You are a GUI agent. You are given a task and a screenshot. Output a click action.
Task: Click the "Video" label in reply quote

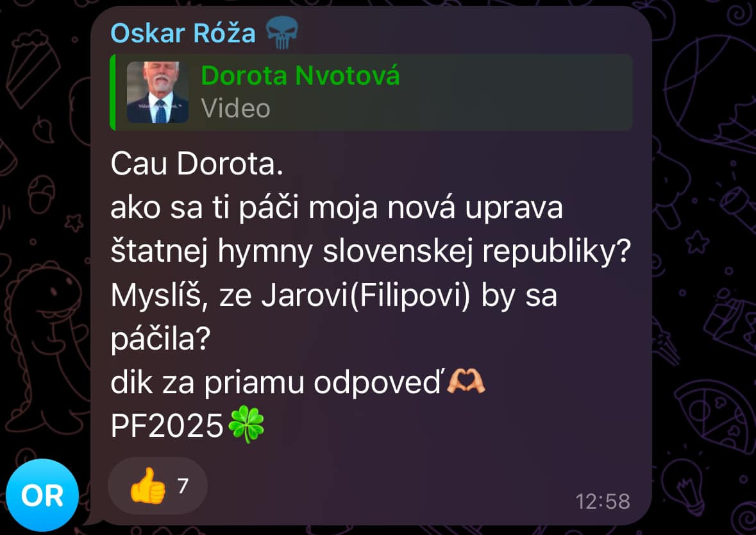pyautogui.click(x=235, y=108)
